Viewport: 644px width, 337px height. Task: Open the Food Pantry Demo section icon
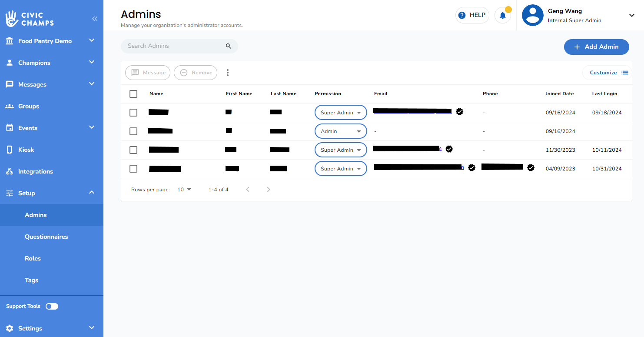(x=9, y=40)
